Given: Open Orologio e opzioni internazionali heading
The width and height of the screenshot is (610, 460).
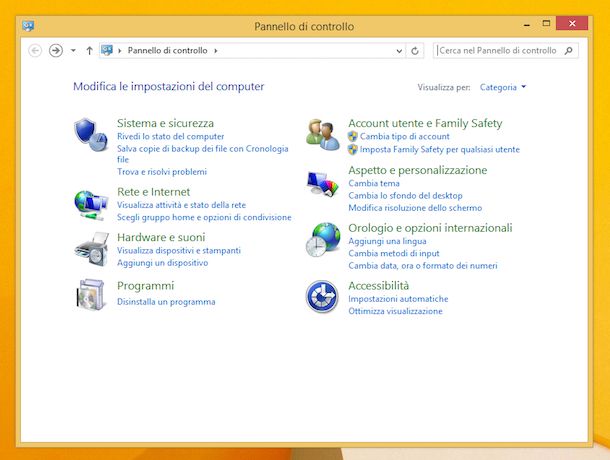Looking at the screenshot, I should tap(430, 228).
